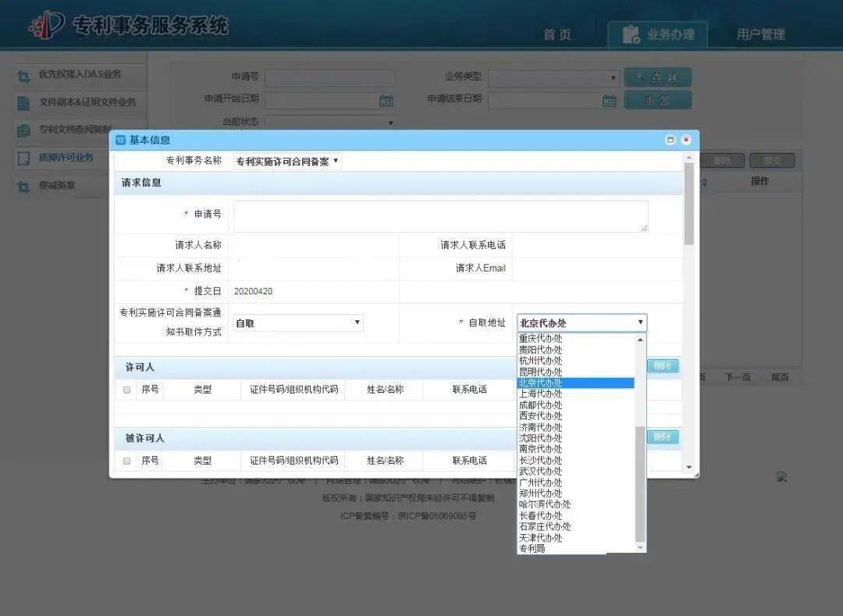The width and height of the screenshot is (843, 616).
Task: Open the 用户管理 menu
Action: pyautogui.click(x=761, y=34)
